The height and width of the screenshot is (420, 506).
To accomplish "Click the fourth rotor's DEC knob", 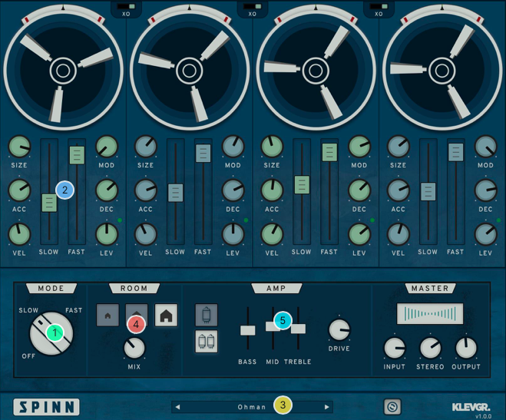I will click(486, 190).
